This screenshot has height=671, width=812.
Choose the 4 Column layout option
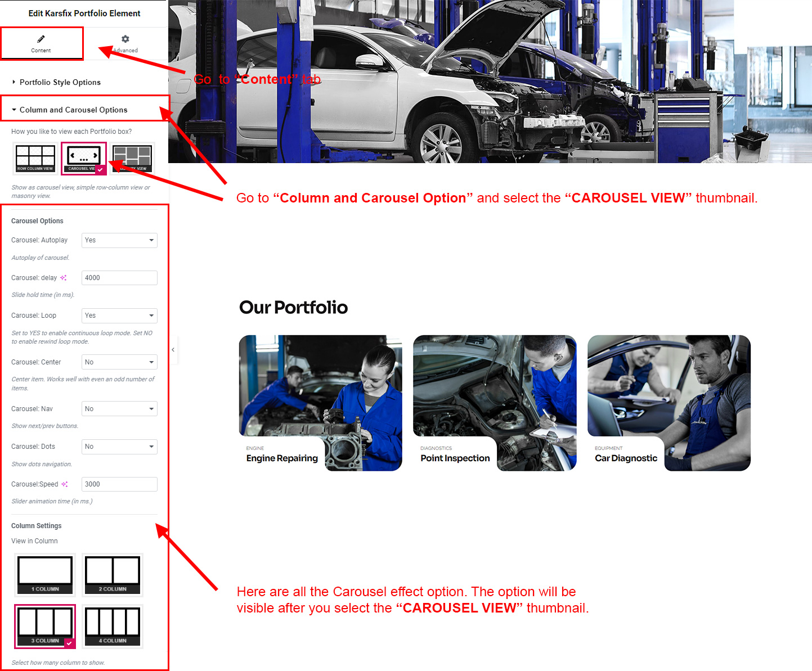pyautogui.click(x=113, y=626)
